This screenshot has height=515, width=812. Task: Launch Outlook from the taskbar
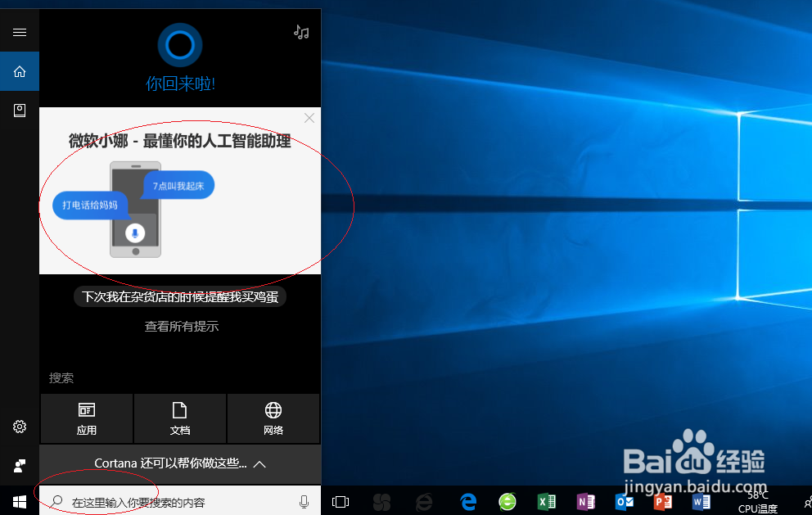625,502
